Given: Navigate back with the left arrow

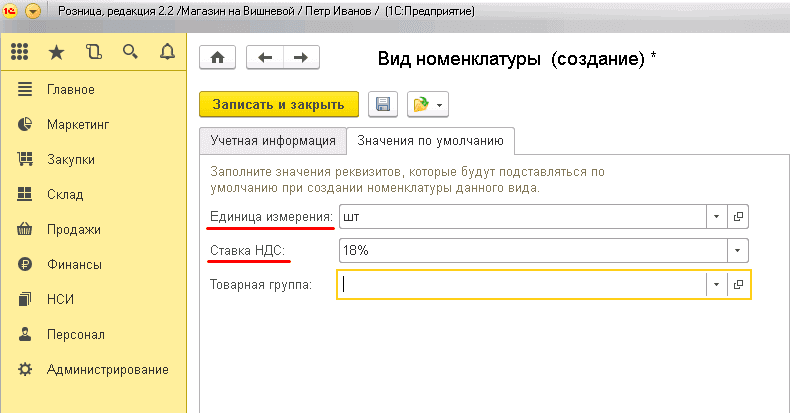Looking at the screenshot, I should (265, 58).
